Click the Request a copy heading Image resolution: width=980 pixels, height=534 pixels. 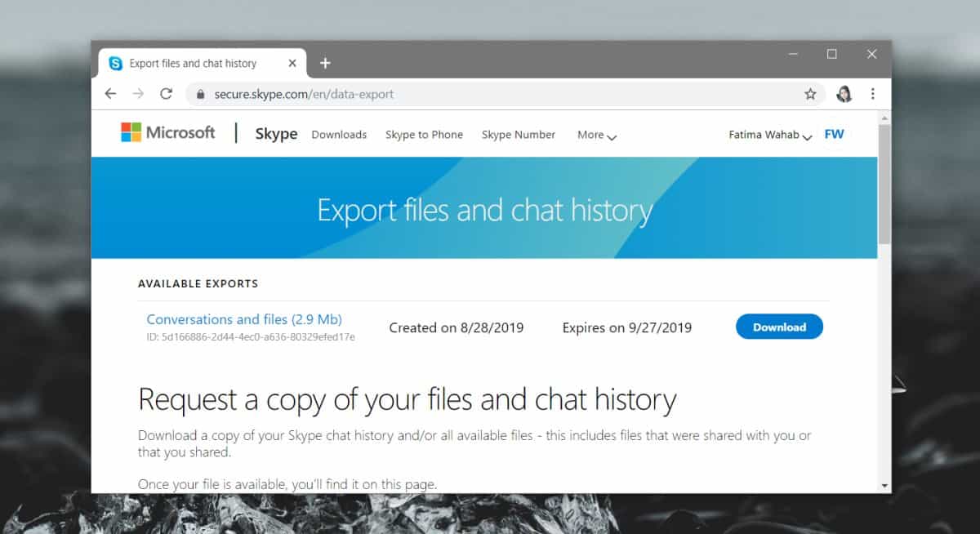click(x=408, y=400)
